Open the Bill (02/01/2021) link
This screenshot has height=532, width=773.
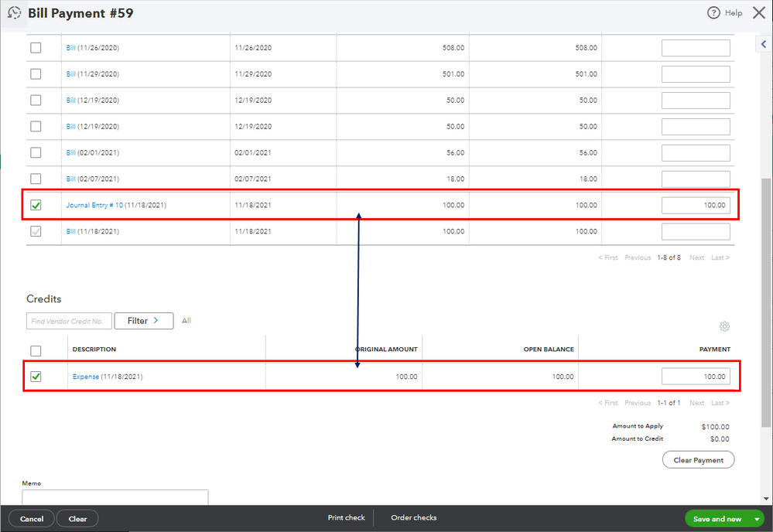tap(71, 152)
